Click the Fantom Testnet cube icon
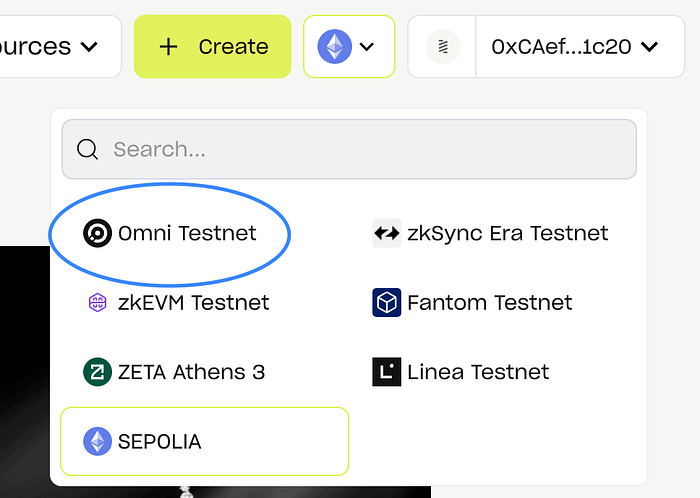Screen dimensions: 700x498 [x=386, y=302]
